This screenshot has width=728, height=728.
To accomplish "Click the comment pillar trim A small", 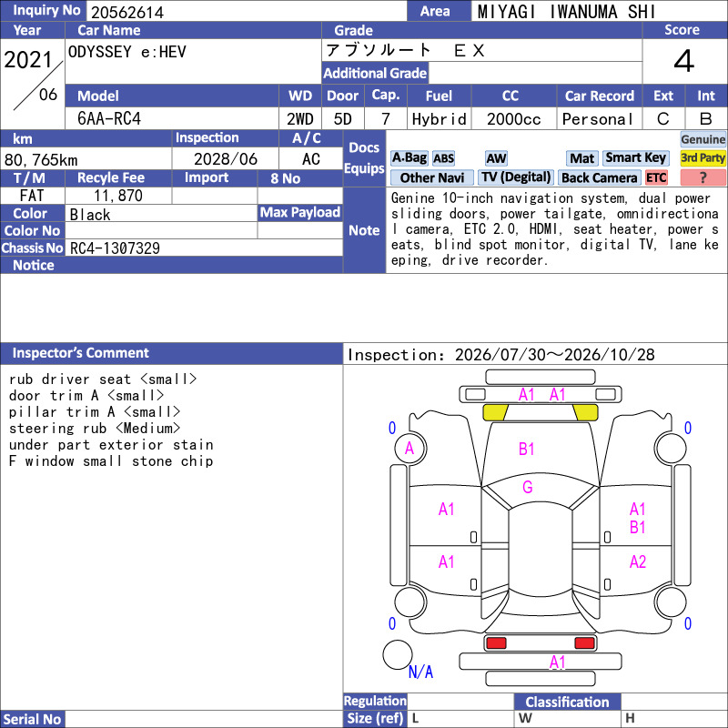I will [95, 411].
